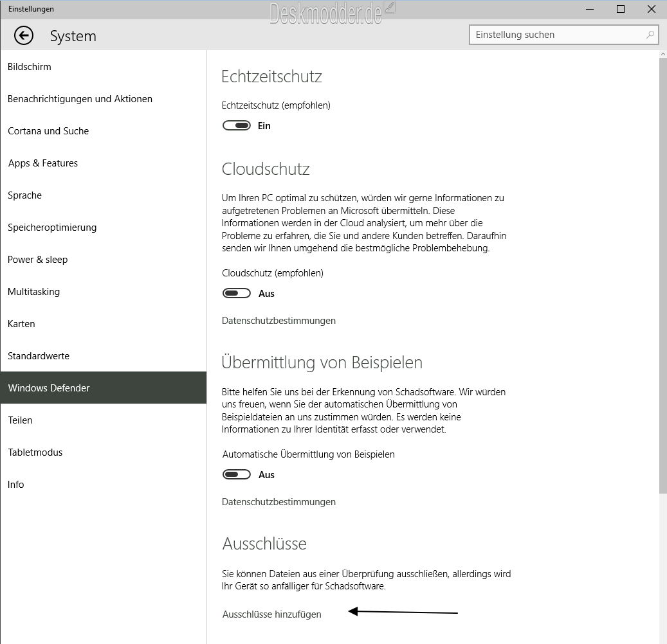Open Benachrichtigungen und Aktionen

tap(104, 99)
